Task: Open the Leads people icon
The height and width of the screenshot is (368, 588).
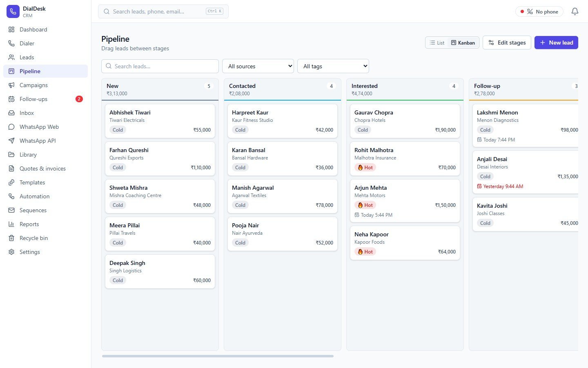Action: (x=11, y=57)
